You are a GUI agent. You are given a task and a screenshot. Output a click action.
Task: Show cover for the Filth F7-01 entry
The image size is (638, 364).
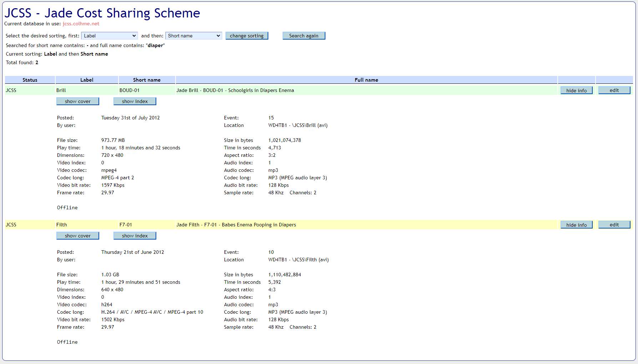78,236
